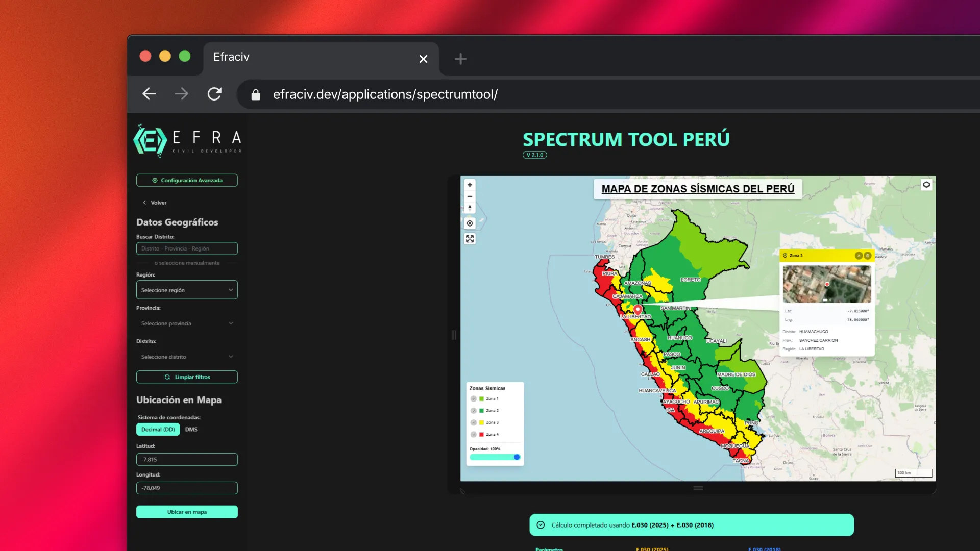
Task: Enter fullscreen mode on the map
Action: (470, 238)
